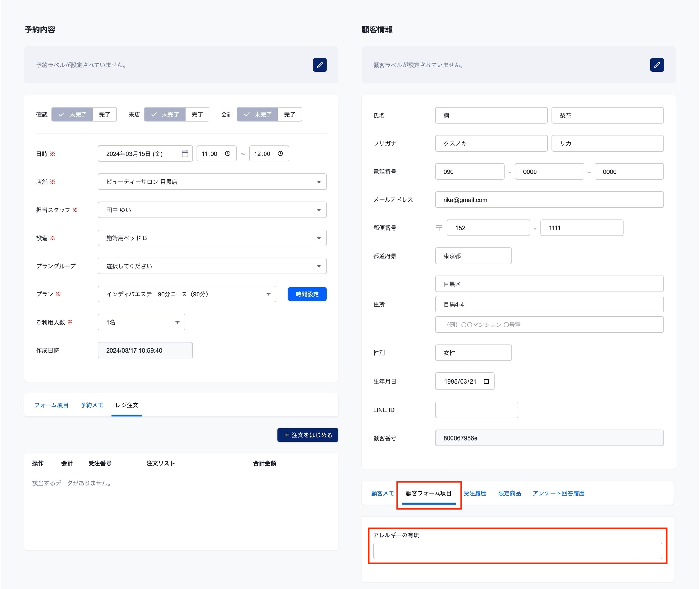
Task: Click the start time 11:00 field
Action: coord(217,153)
